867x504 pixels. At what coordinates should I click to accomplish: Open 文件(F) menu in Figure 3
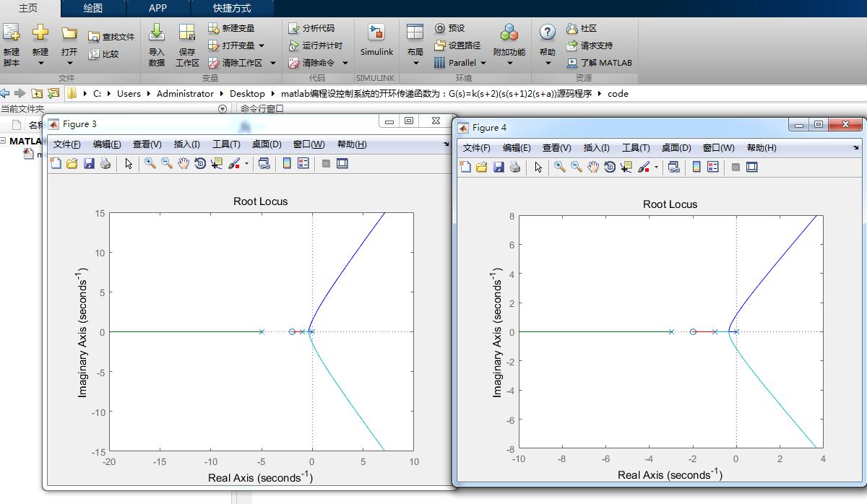pyautogui.click(x=66, y=144)
